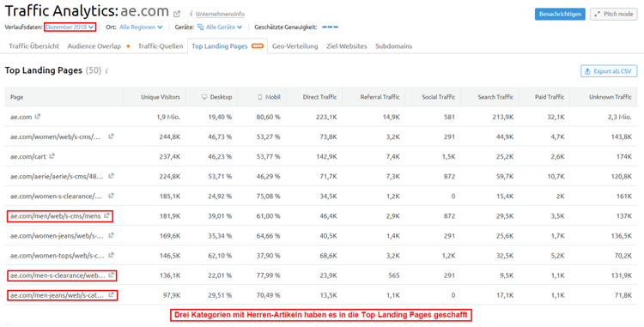Switch to the Ziel-Websites tab
Viewport: 644px width, 327px height.
click(347, 46)
